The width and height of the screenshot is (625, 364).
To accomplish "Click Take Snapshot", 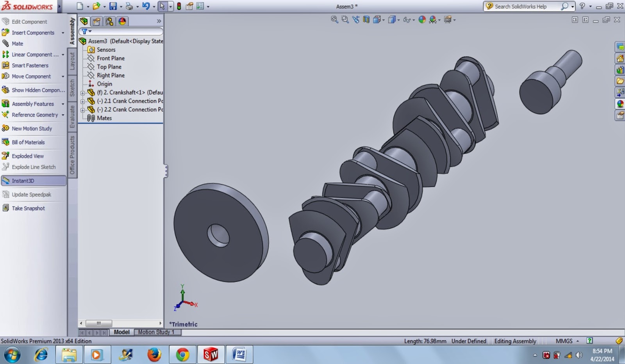I will tap(23, 208).
